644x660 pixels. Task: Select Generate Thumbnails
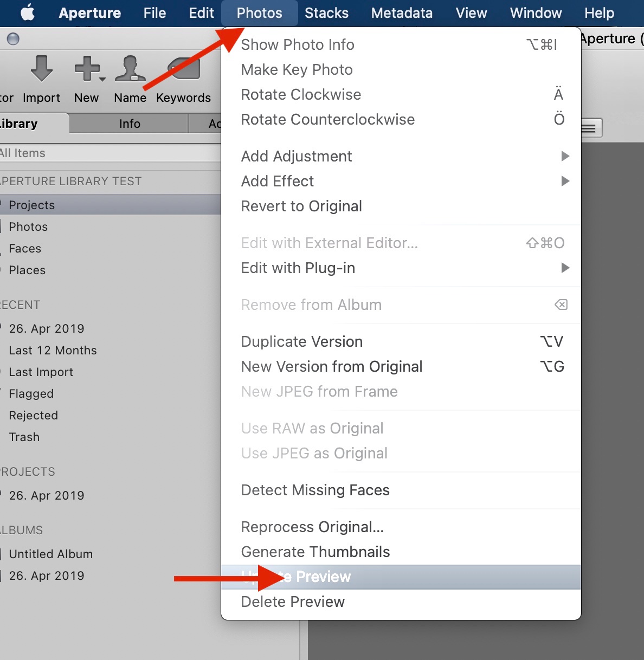point(401,552)
